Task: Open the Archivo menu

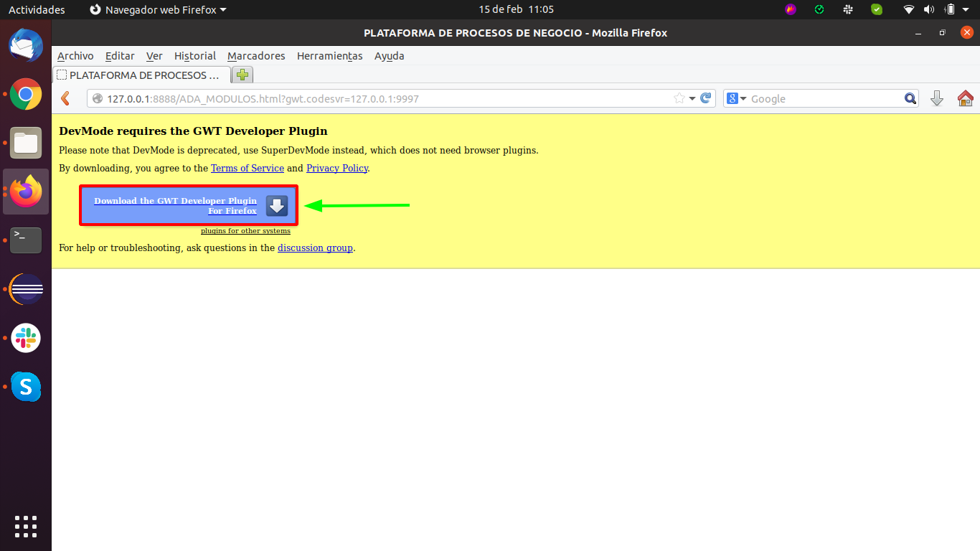Action: tap(75, 56)
